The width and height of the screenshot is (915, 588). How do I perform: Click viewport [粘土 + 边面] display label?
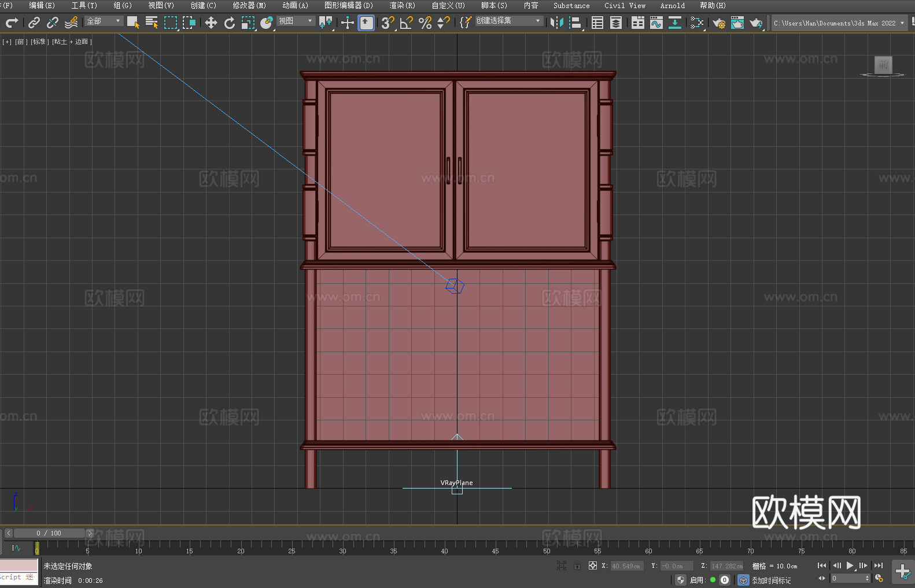click(x=72, y=42)
